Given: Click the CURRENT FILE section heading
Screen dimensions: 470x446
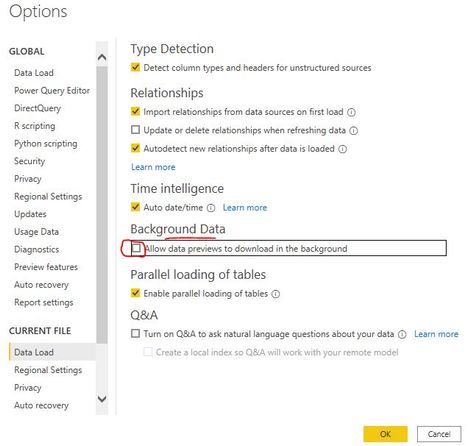Looking at the screenshot, I should (x=40, y=331).
